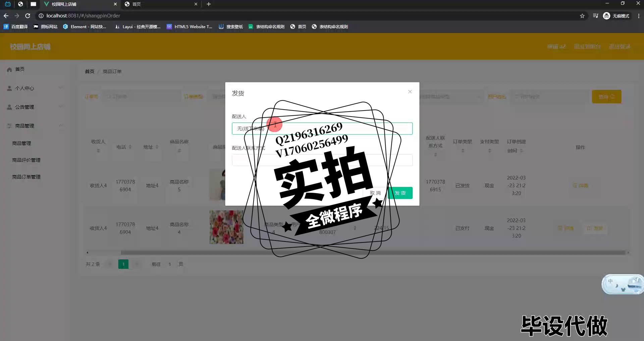The width and height of the screenshot is (644, 341).
Task: Click scrollbar left arrow under table
Action: point(88,253)
